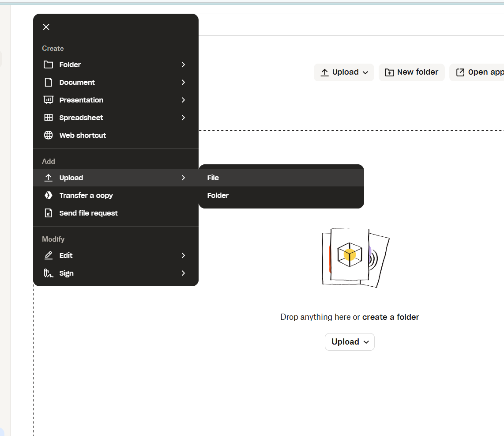
Task: Click the Send file request icon
Action: (49, 213)
